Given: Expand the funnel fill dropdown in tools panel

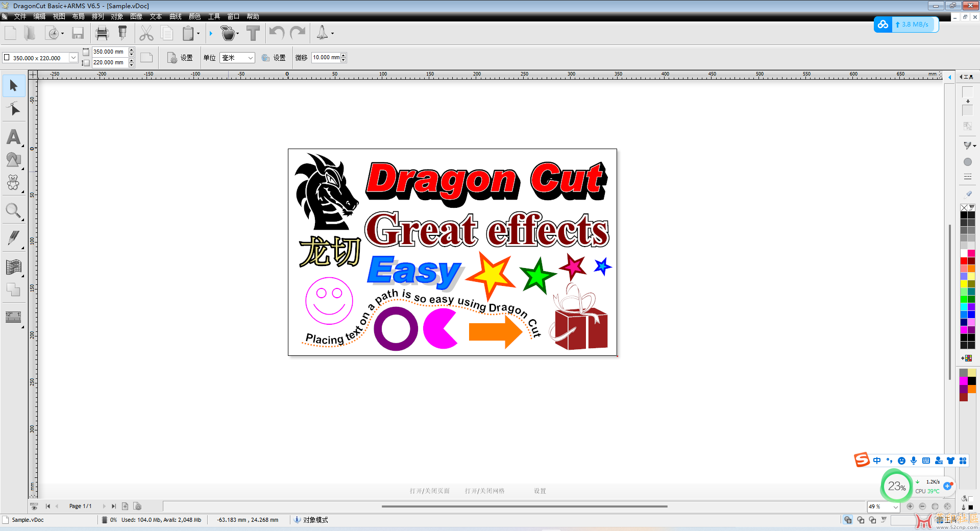Looking at the screenshot, I should (974, 146).
